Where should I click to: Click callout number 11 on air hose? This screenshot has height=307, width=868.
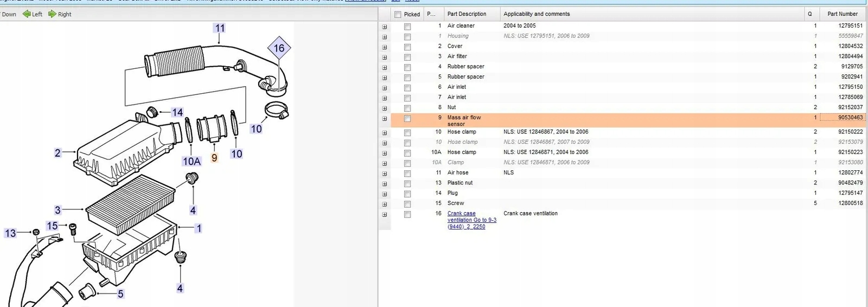click(x=220, y=28)
